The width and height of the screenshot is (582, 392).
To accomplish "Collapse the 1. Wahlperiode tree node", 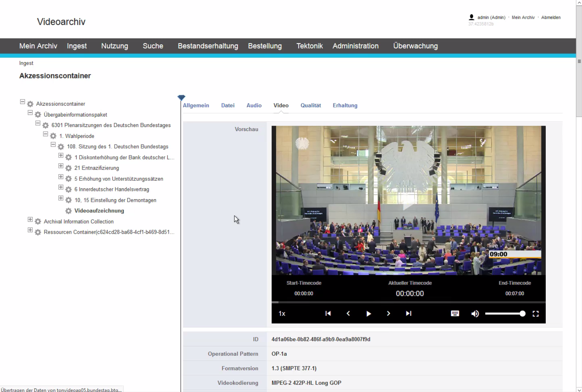I will (45, 134).
